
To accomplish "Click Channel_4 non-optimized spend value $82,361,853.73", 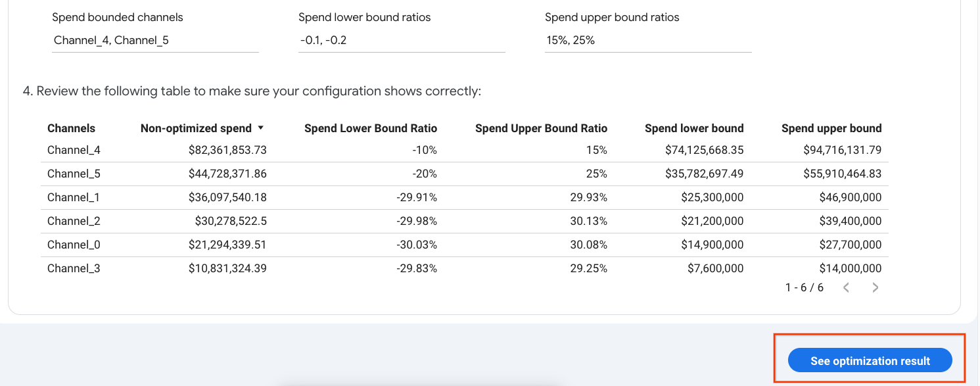I will pyautogui.click(x=227, y=150).
